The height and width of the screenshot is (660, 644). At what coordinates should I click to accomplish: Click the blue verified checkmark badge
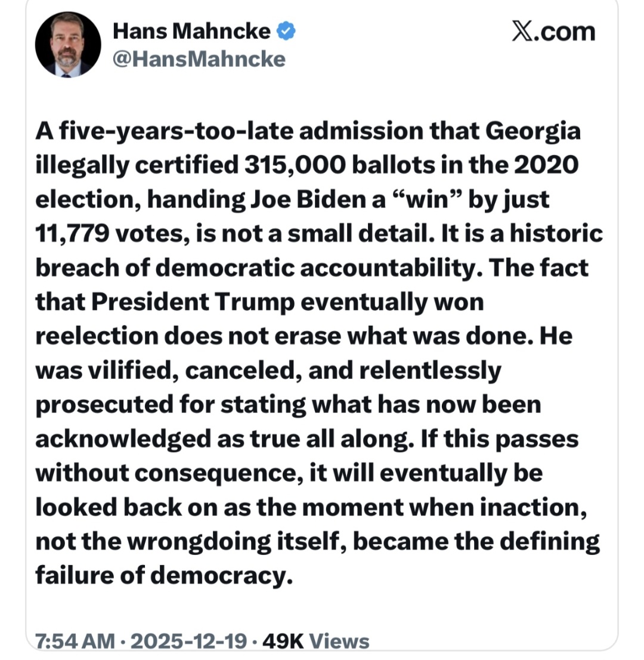287,31
